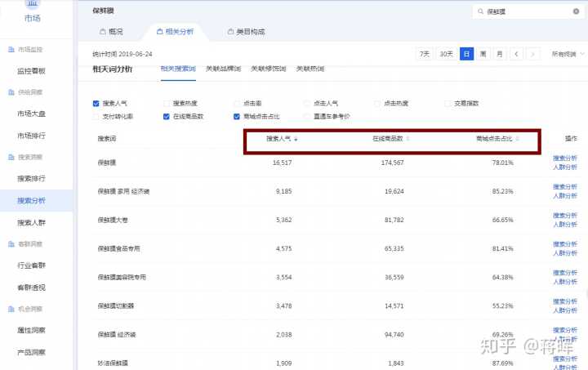This screenshot has width=588, height=370.
Task: Go to the previous date using left arrow
Action: point(516,54)
